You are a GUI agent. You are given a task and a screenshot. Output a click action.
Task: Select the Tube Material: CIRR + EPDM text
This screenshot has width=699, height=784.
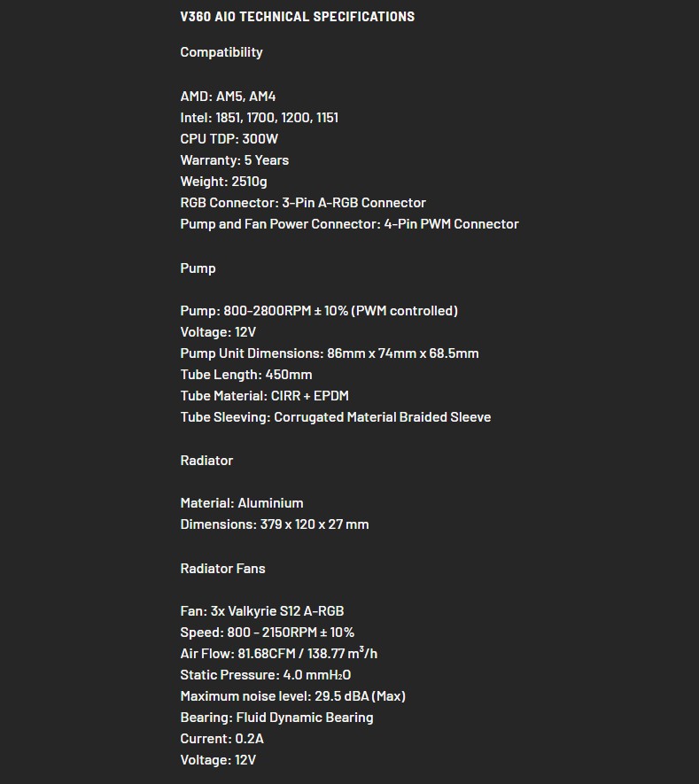[264, 396]
